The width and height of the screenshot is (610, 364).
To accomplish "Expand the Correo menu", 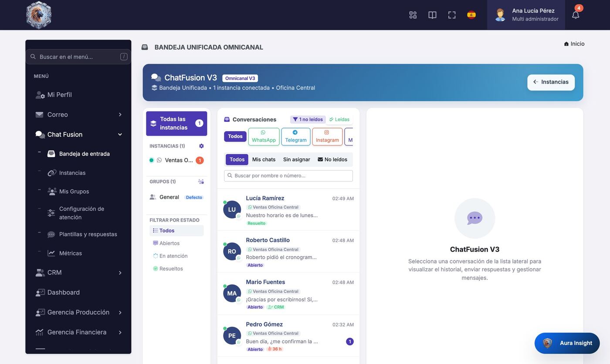I will tap(78, 115).
